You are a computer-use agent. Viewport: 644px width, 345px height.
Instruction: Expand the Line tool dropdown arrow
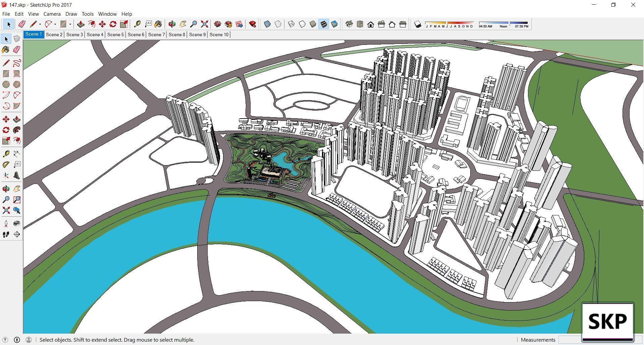(40, 24)
